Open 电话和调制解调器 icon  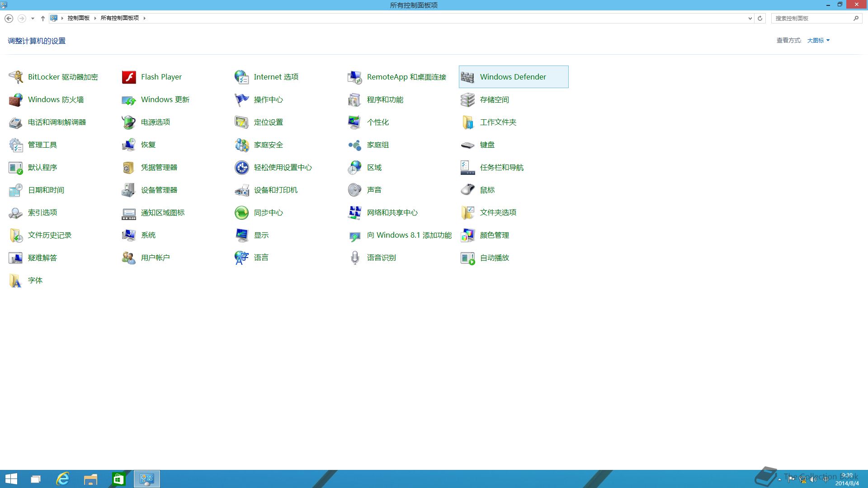click(x=16, y=122)
